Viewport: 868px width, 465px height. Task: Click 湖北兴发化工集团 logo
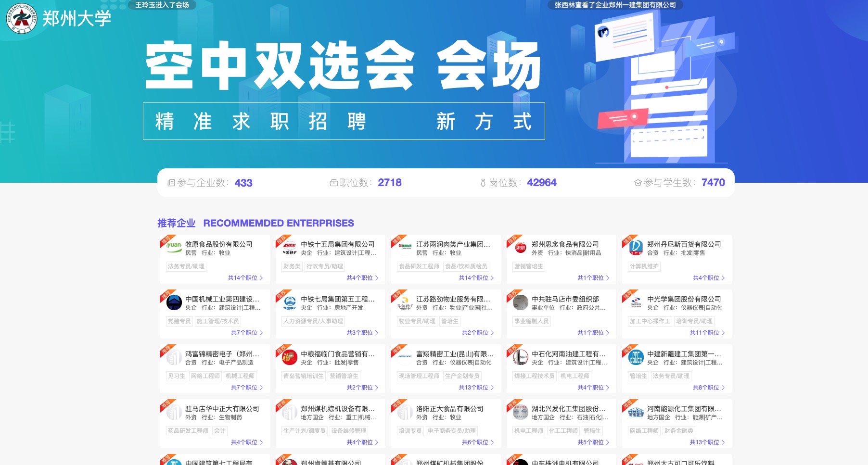(x=520, y=412)
